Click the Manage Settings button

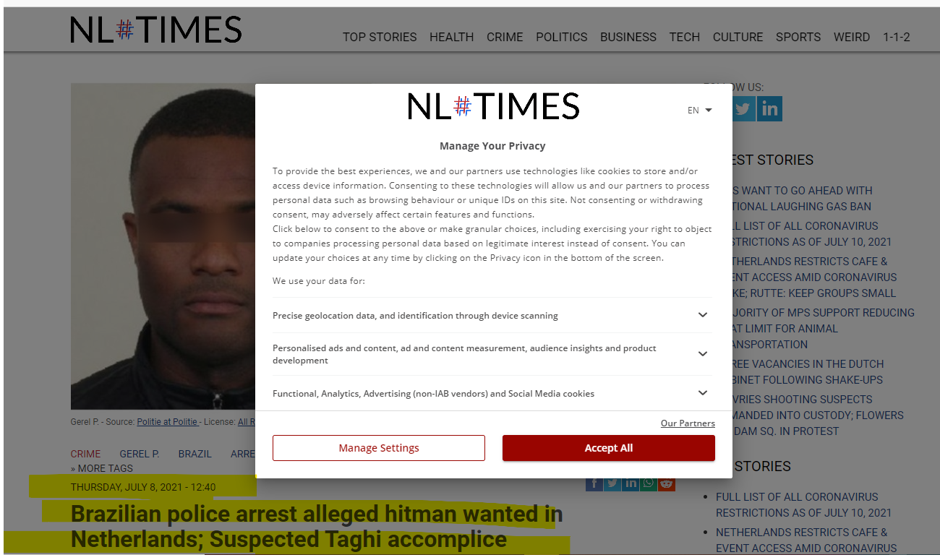point(379,448)
